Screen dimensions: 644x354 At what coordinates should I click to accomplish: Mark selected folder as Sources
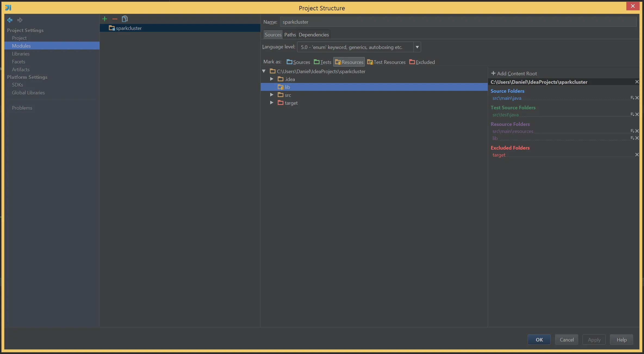tap(298, 62)
